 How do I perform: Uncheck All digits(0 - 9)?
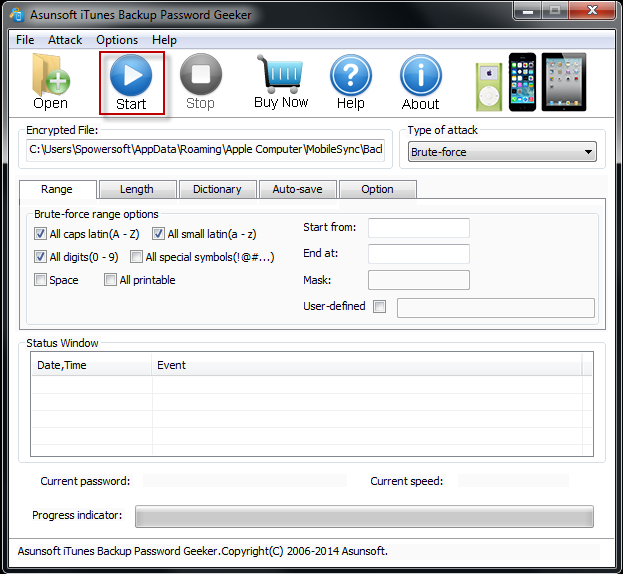pyautogui.click(x=40, y=257)
